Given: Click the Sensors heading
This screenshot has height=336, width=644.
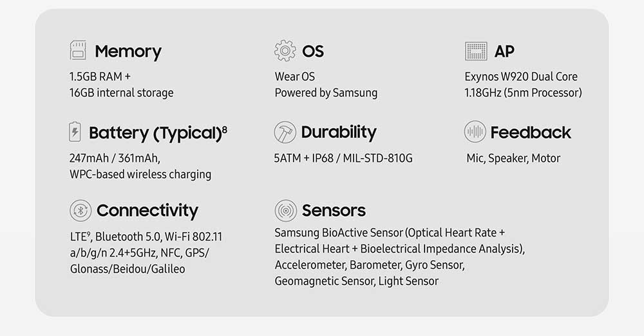Looking at the screenshot, I should [334, 210].
